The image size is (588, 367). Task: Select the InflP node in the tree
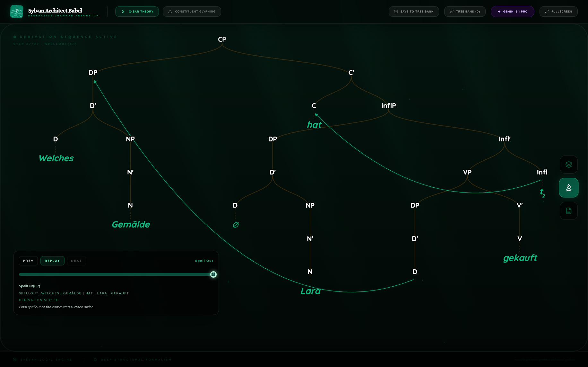[388, 106]
